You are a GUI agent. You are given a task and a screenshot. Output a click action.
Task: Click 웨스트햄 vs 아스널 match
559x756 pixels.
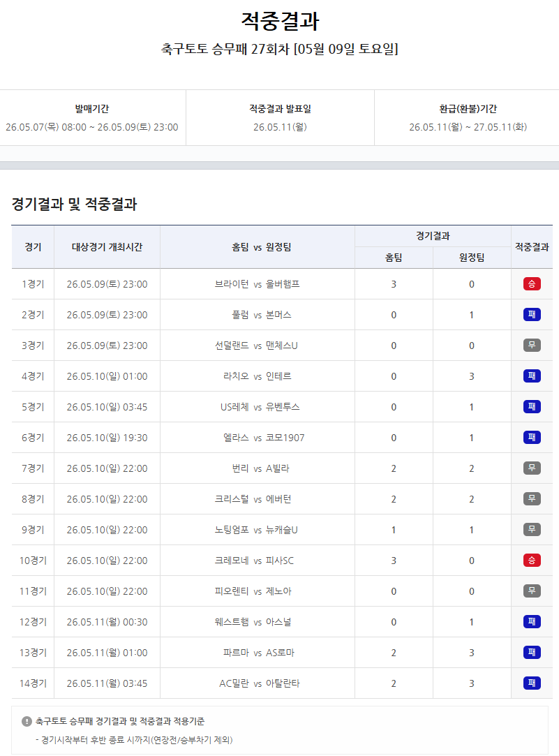253,622
